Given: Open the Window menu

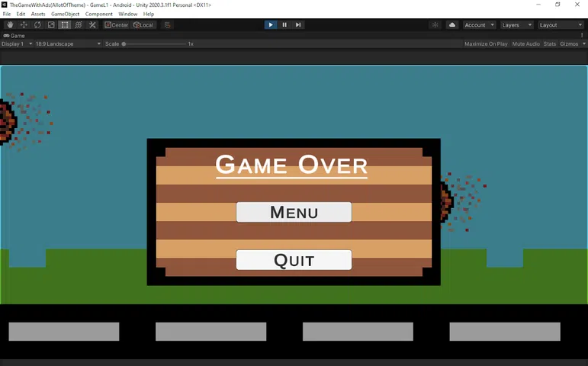Looking at the screenshot, I should click(127, 14).
